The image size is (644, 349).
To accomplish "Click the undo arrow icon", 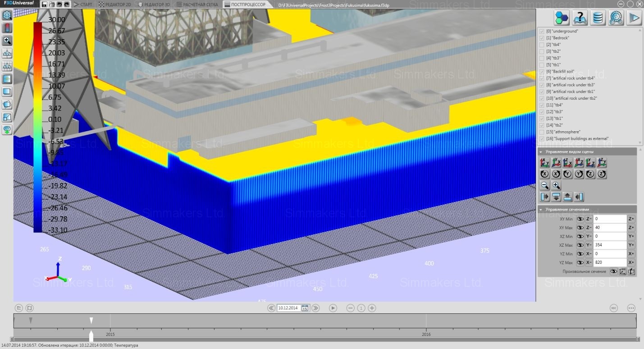I will click(59, 4).
